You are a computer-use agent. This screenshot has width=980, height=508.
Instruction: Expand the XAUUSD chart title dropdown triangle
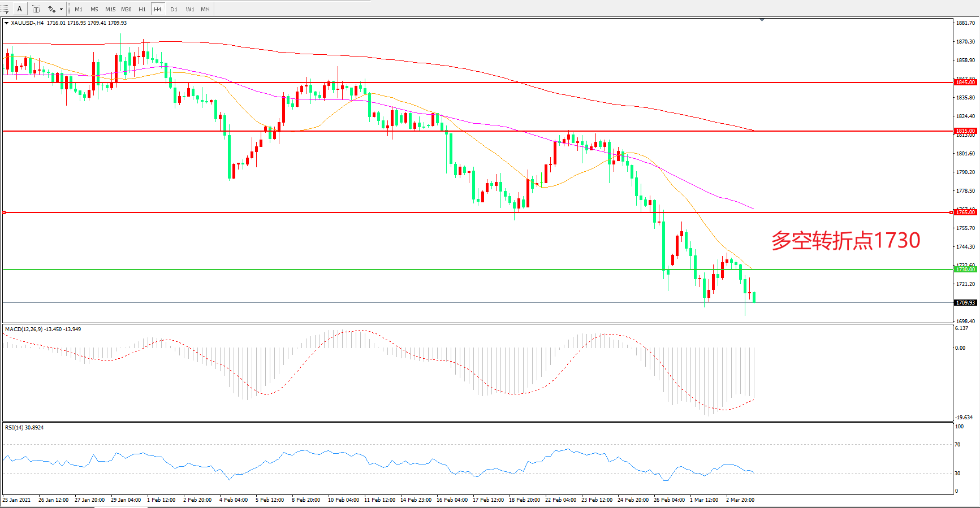click(6, 23)
